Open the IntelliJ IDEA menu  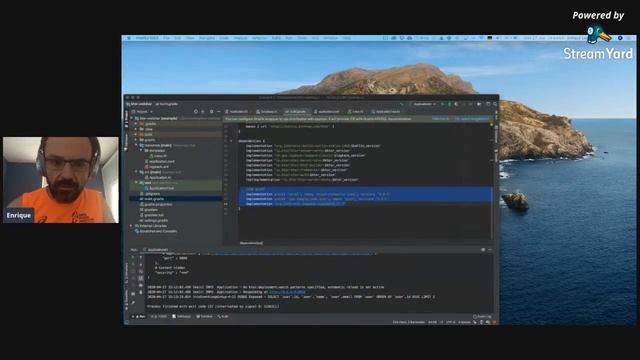coord(147,38)
